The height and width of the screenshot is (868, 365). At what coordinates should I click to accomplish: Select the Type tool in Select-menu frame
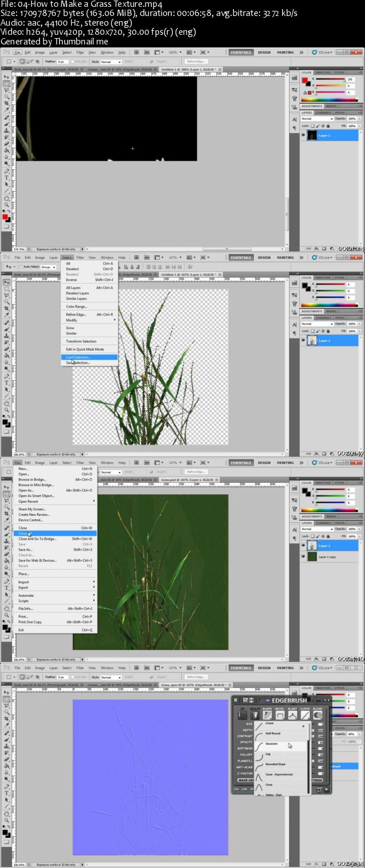[x=7, y=383]
